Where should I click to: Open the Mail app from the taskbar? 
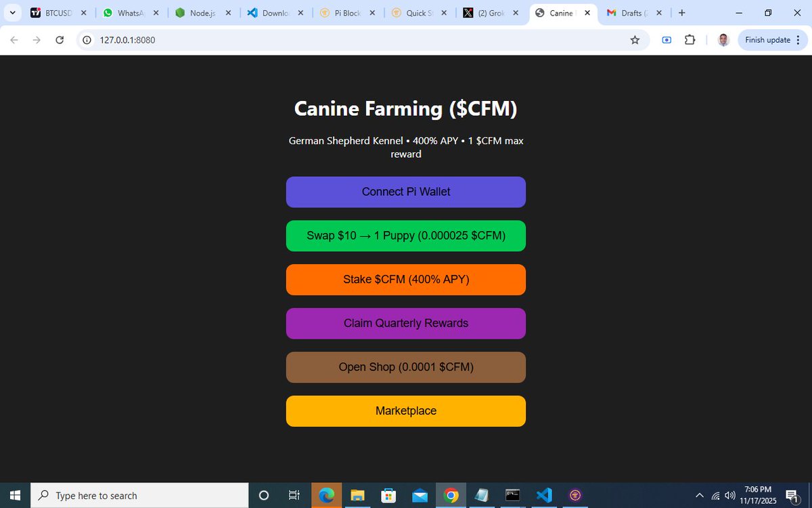[420, 495]
